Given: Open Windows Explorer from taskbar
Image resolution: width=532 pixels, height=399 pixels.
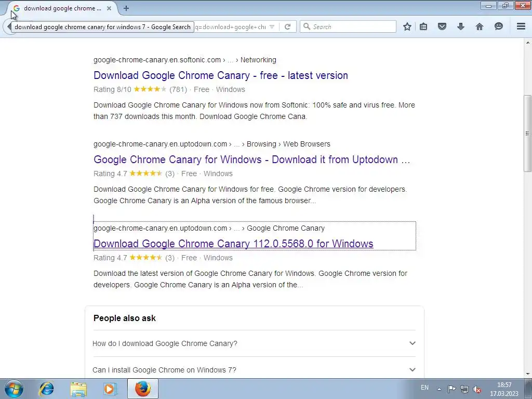Looking at the screenshot, I should (x=78, y=389).
